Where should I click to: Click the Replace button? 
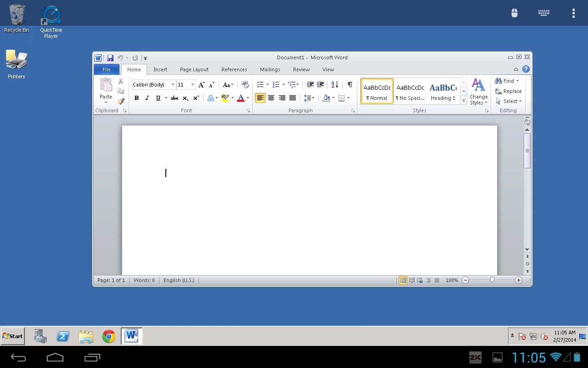(x=509, y=91)
